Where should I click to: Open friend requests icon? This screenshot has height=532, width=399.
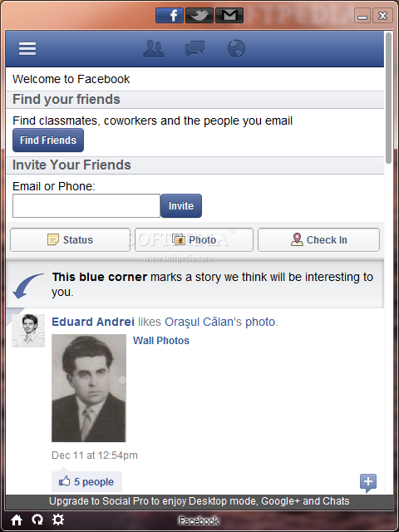153,48
